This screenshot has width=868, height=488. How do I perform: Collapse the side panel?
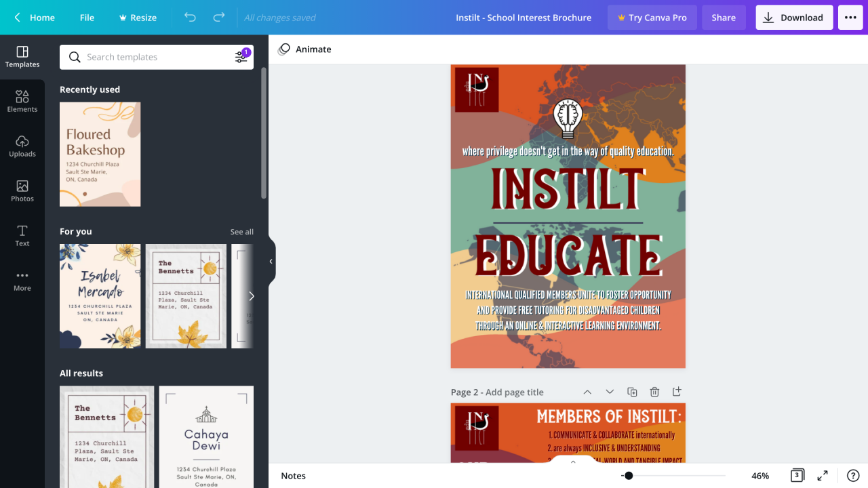(271, 262)
